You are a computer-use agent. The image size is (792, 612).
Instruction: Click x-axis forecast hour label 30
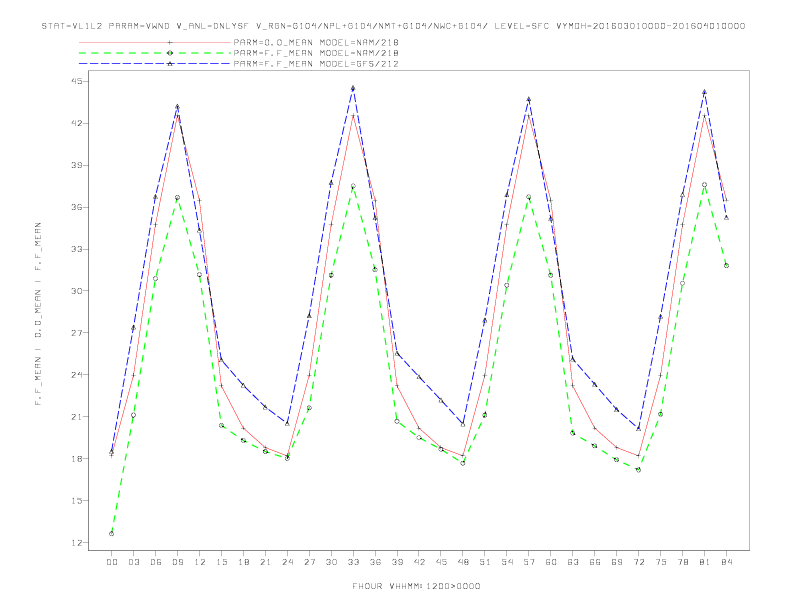pos(331,562)
